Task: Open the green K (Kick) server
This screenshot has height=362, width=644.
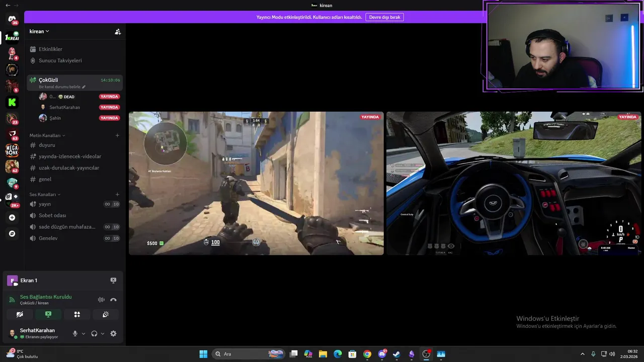Action: 12,102
